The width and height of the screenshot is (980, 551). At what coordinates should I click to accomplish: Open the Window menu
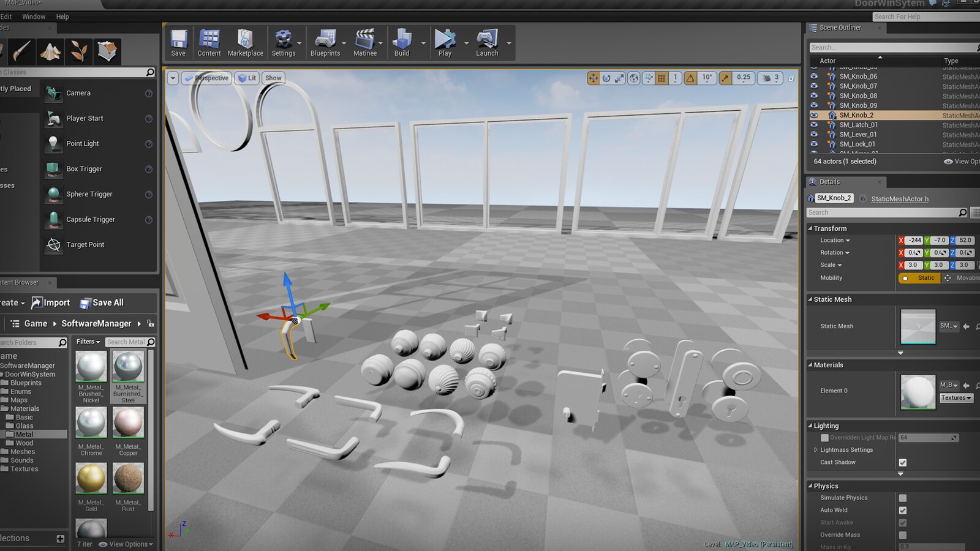tap(34, 17)
